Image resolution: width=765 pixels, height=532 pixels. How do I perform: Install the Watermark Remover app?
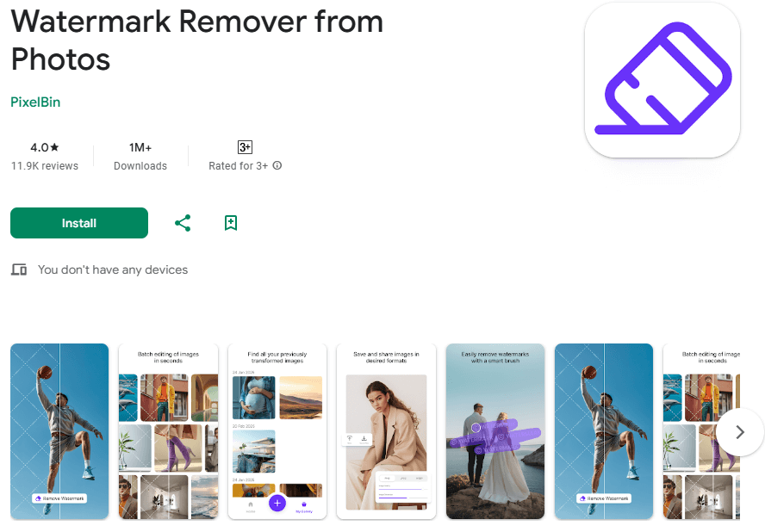[79, 223]
